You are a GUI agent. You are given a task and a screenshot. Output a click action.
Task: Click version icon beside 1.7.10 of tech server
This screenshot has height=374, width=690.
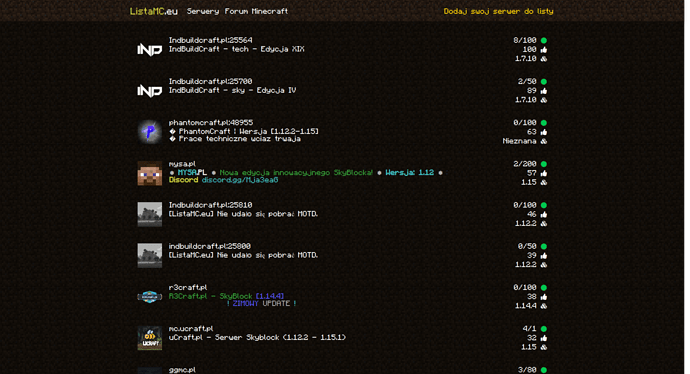coord(544,59)
